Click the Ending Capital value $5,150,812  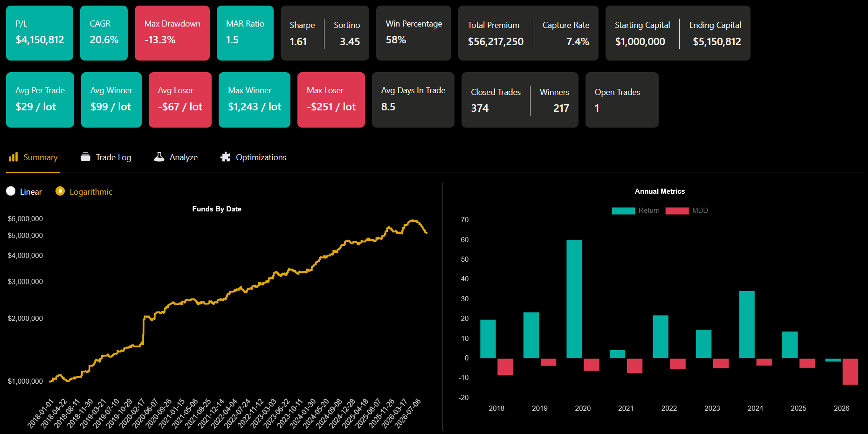point(716,42)
